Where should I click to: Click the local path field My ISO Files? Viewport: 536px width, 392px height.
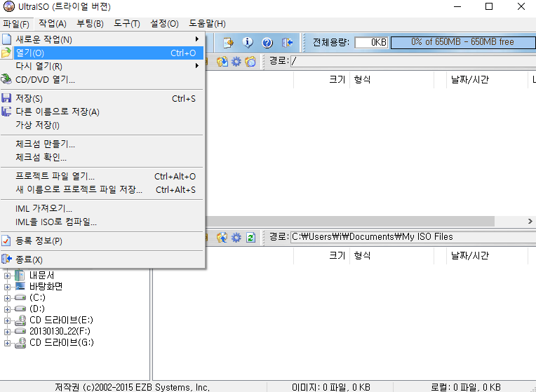pos(413,237)
